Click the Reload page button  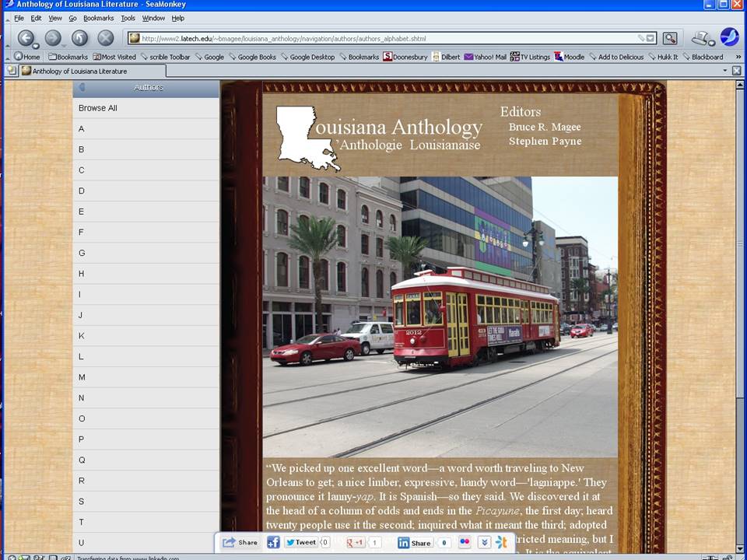tap(79, 38)
